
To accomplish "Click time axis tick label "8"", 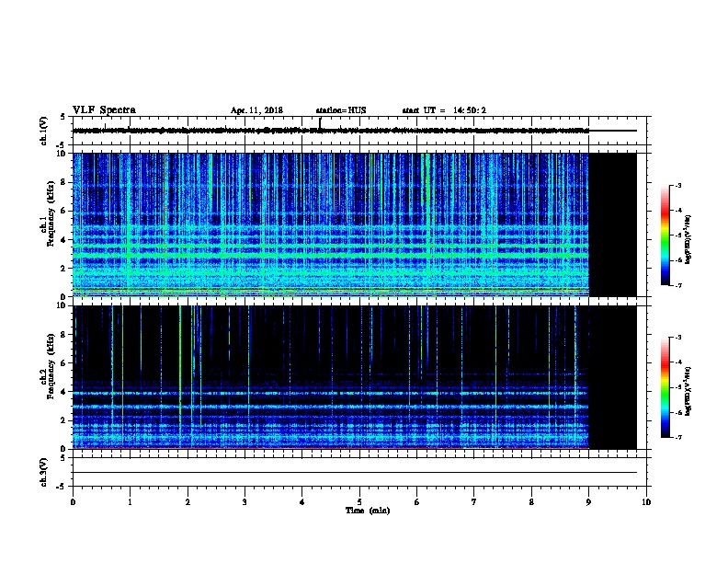I will pyautogui.click(x=531, y=501).
